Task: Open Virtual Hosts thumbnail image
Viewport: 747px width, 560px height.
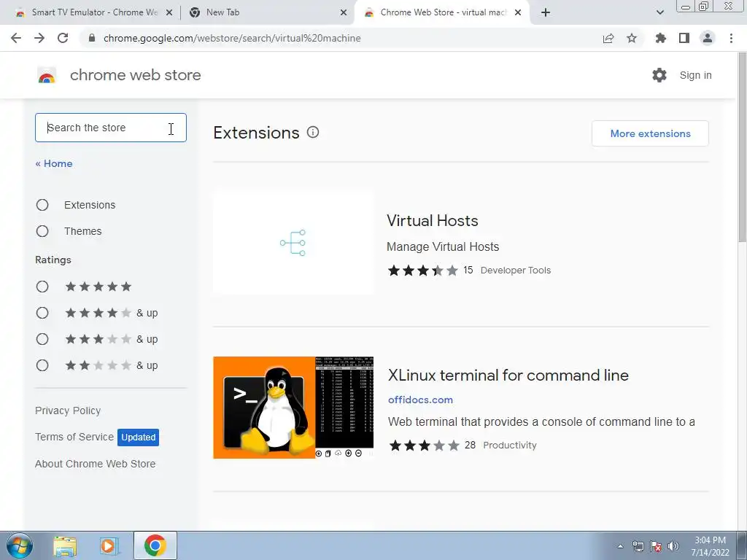Action: (x=293, y=243)
